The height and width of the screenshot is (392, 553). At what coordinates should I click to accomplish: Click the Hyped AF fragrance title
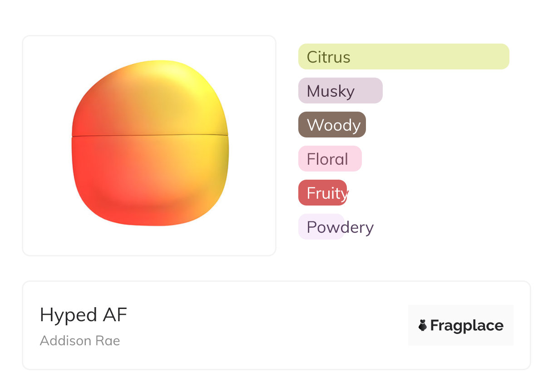point(84,315)
